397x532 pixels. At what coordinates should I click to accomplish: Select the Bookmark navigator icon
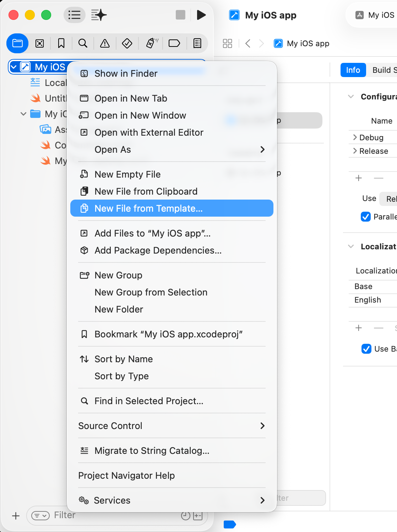pos(61,43)
